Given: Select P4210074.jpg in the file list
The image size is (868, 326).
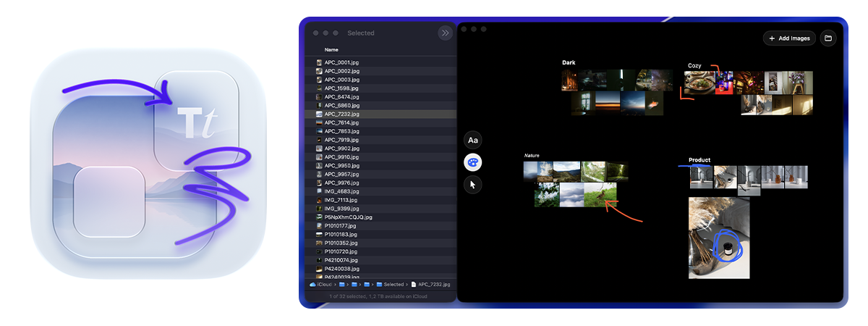Looking at the screenshot, I should pos(380,260).
